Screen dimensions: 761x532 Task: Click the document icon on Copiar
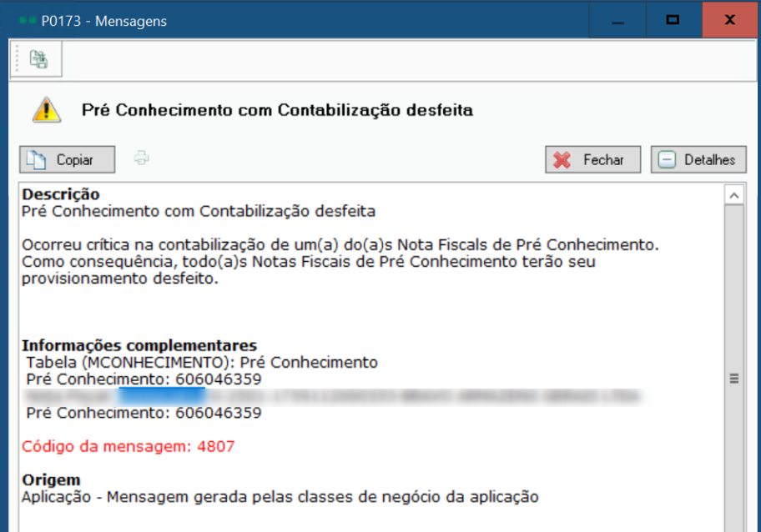pyautogui.click(x=36, y=160)
